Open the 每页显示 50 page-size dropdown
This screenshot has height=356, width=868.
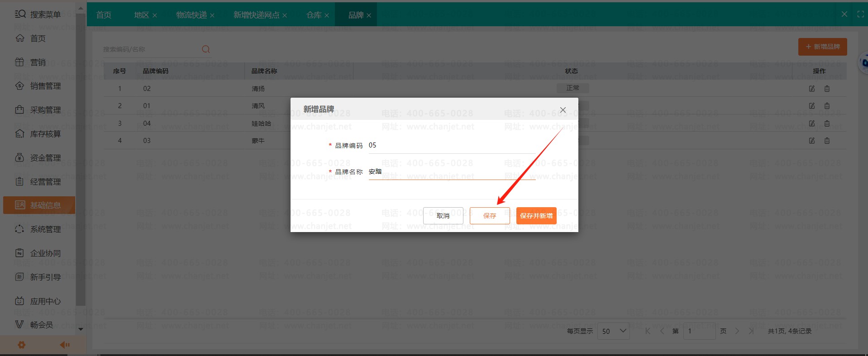[614, 331]
